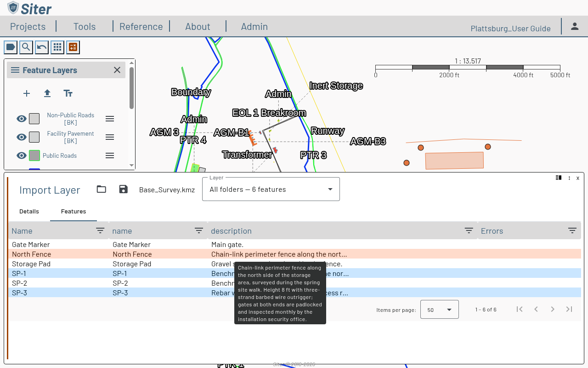Image resolution: width=588 pixels, height=368 pixels.
Task: Click the text label settings icon
Action: (x=68, y=93)
